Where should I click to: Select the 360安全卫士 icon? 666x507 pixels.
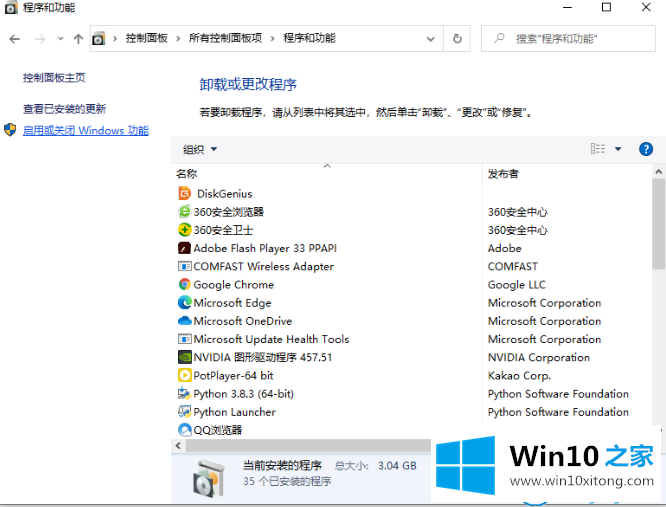[184, 230]
